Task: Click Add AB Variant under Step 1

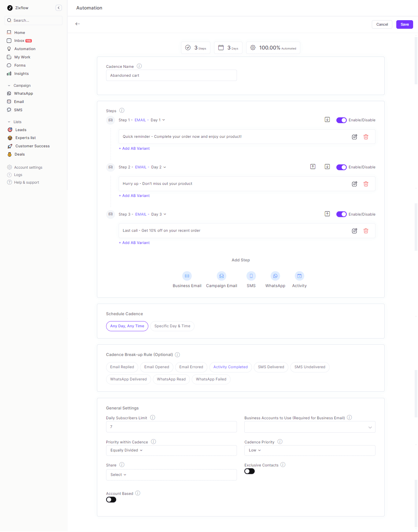Action: 134,149
